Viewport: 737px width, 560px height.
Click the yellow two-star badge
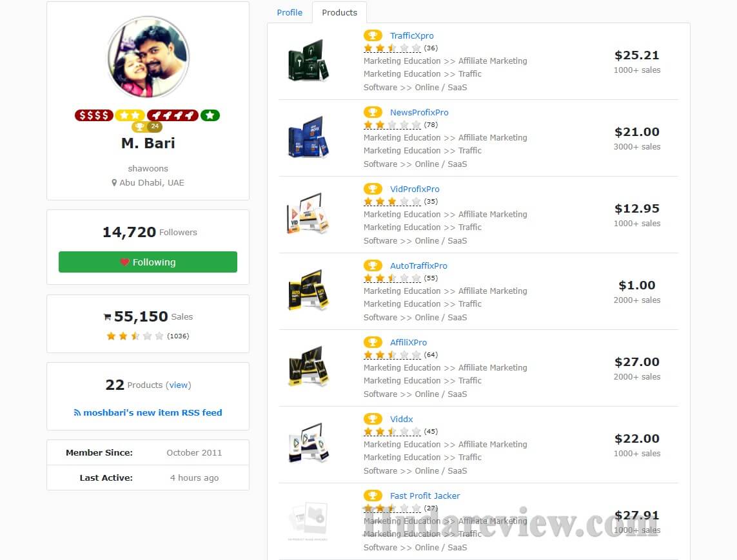[130, 115]
